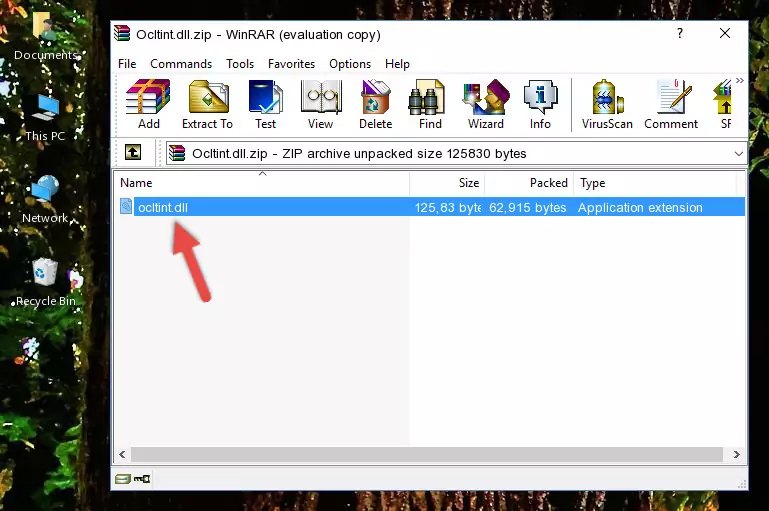769x511 pixels.
Task: Click the 62,915 bytes packed value
Action: (527, 207)
